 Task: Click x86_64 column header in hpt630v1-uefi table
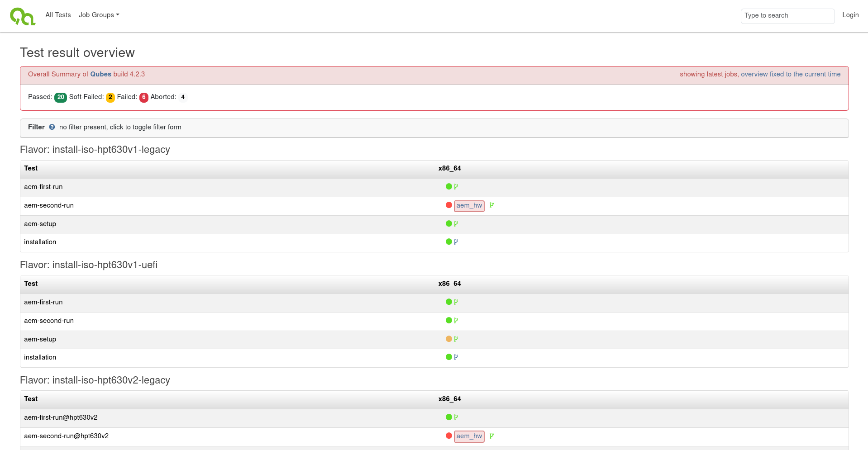tap(450, 284)
